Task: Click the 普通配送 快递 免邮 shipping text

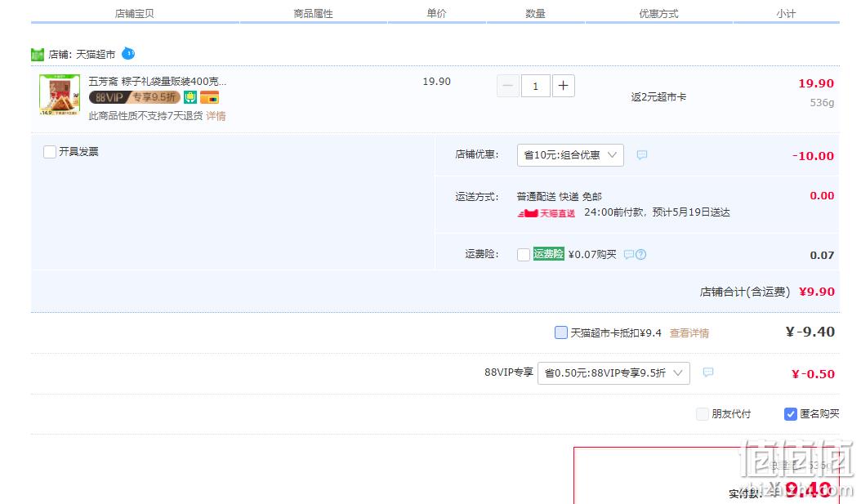Action: pyautogui.click(x=560, y=197)
